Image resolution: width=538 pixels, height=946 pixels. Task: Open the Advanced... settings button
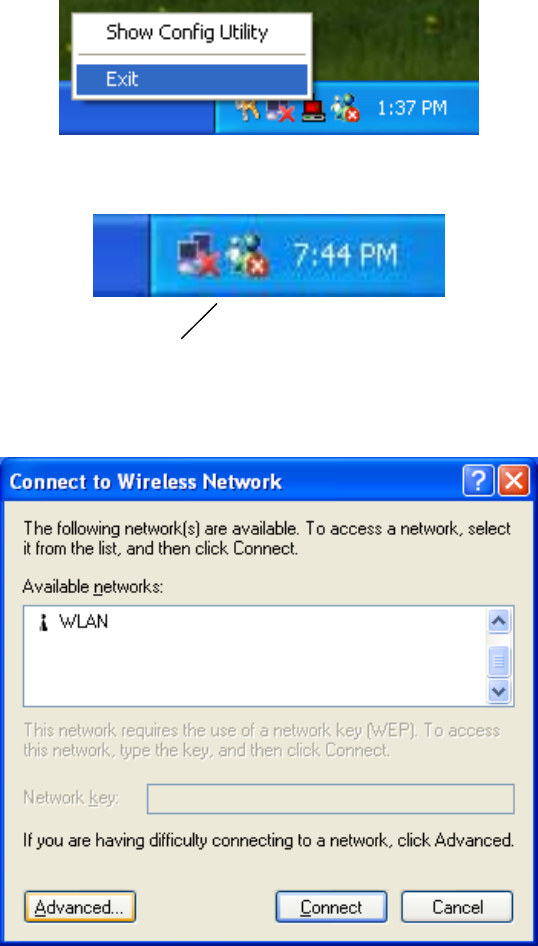coord(80,907)
